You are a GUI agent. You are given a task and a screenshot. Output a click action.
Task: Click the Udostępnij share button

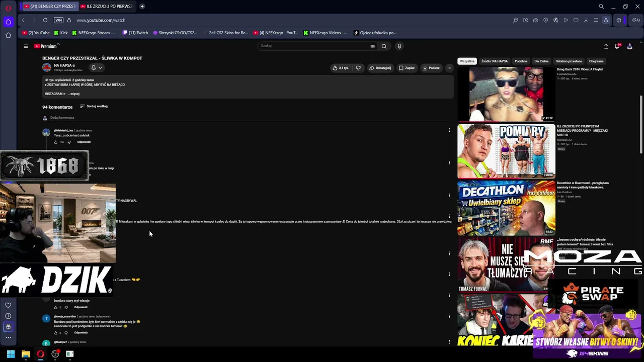point(380,68)
